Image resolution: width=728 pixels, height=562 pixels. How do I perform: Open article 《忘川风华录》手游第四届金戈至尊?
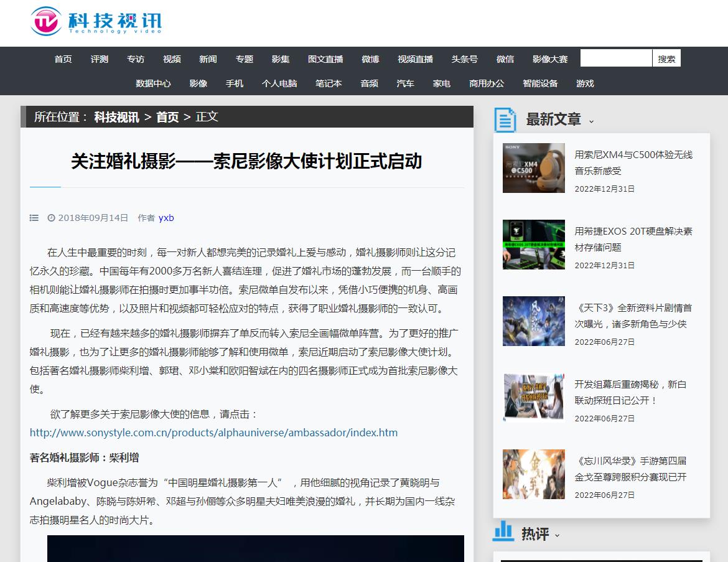[630, 469]
